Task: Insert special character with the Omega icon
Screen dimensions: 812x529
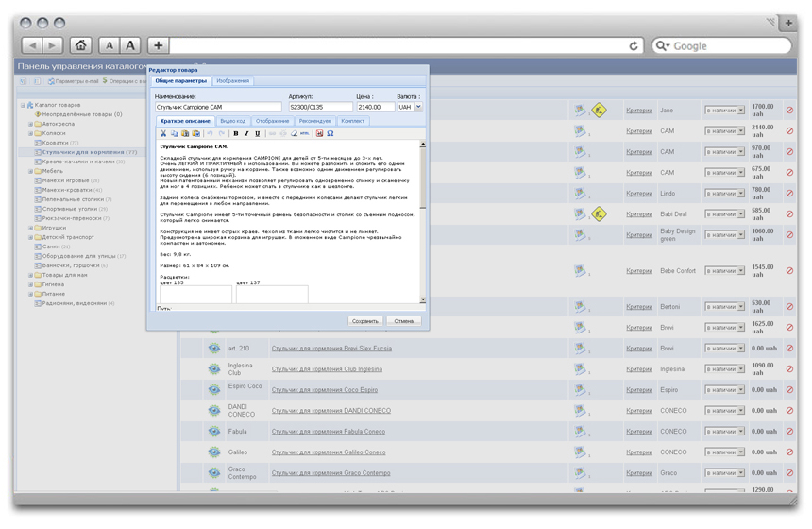Action: pyautogui.click(x=330, y=134)
